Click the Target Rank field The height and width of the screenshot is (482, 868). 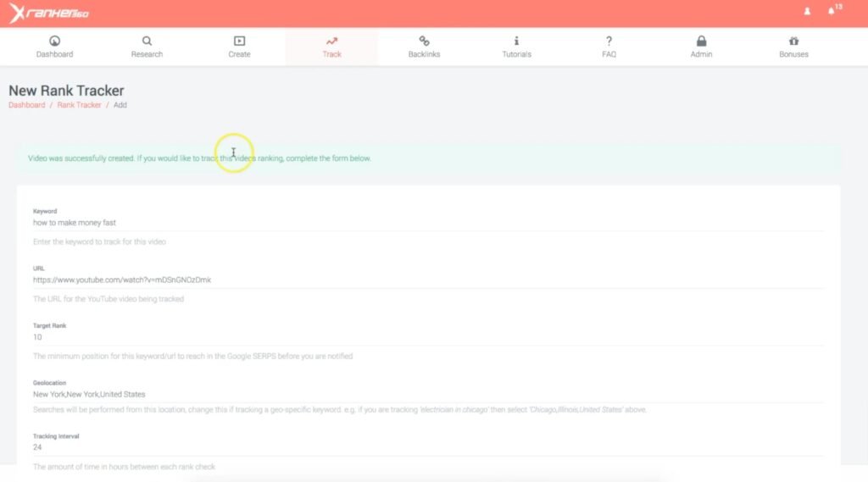point(428,337)
